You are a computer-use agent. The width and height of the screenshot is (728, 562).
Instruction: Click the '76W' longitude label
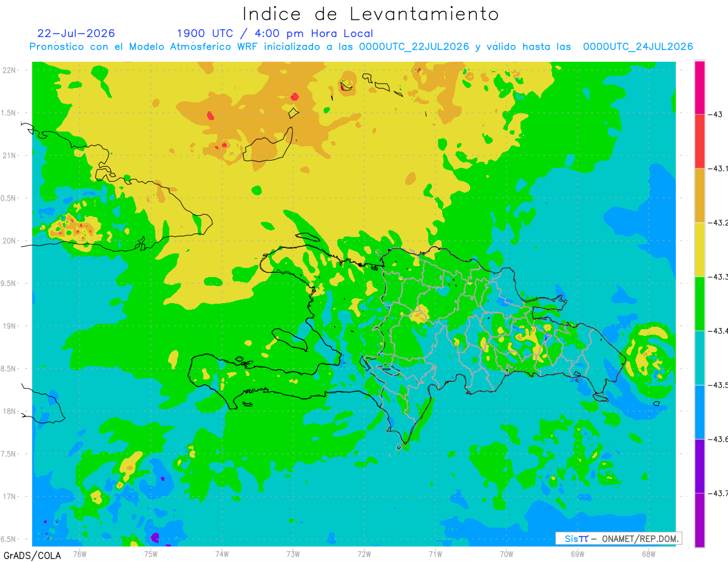tap(79, 553)
